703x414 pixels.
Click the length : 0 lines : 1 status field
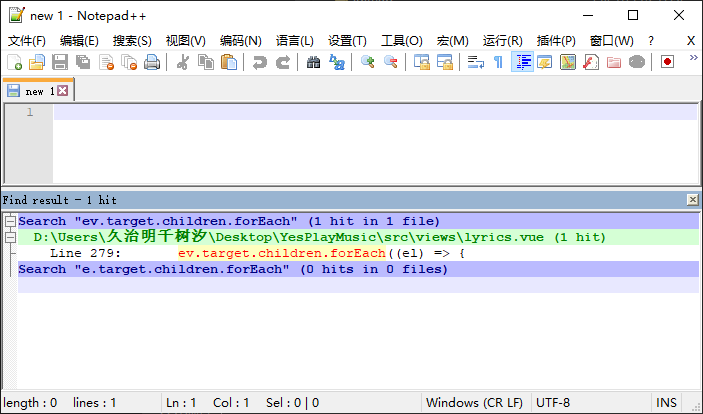coord(82,402)
